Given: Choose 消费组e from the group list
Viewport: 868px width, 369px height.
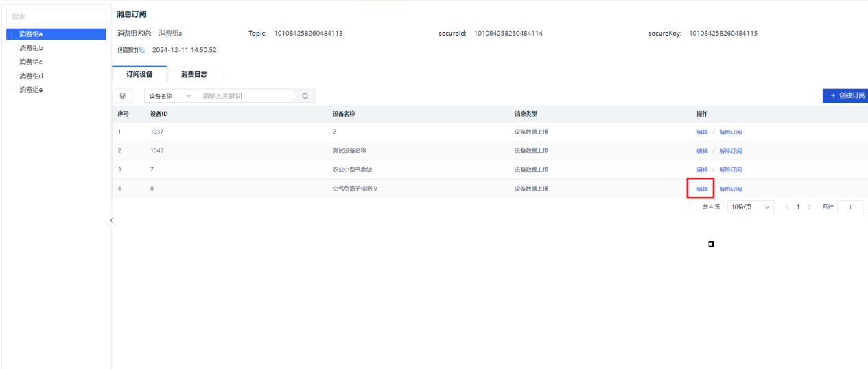Looking at the screenshot, I should point(31,90).
